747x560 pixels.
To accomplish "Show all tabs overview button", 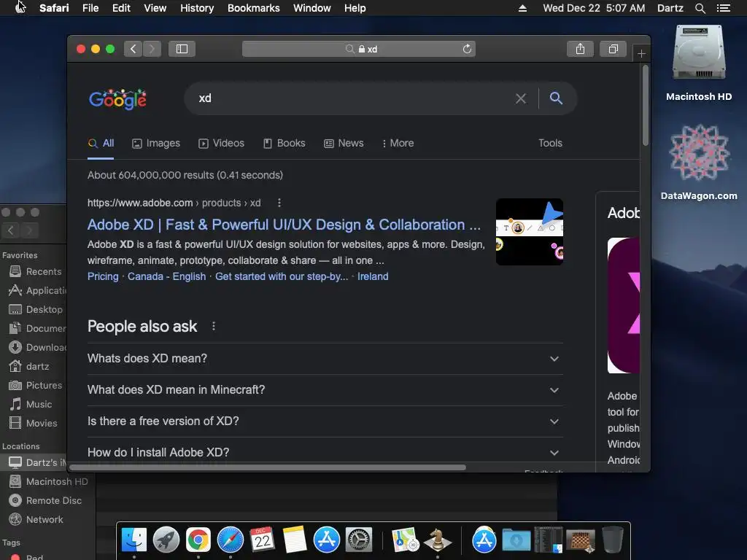I will (x=613, y=49).
